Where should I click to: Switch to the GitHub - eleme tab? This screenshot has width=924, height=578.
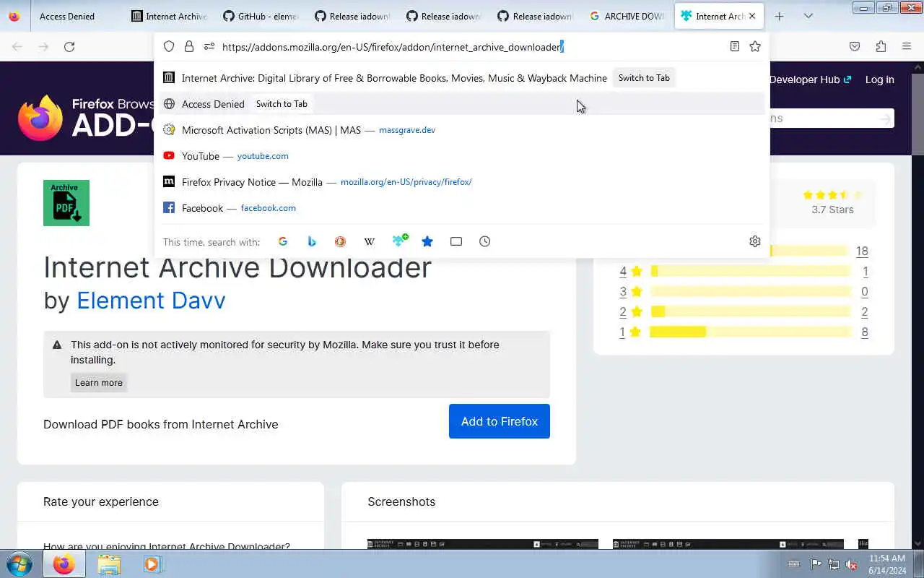(261, 16)
